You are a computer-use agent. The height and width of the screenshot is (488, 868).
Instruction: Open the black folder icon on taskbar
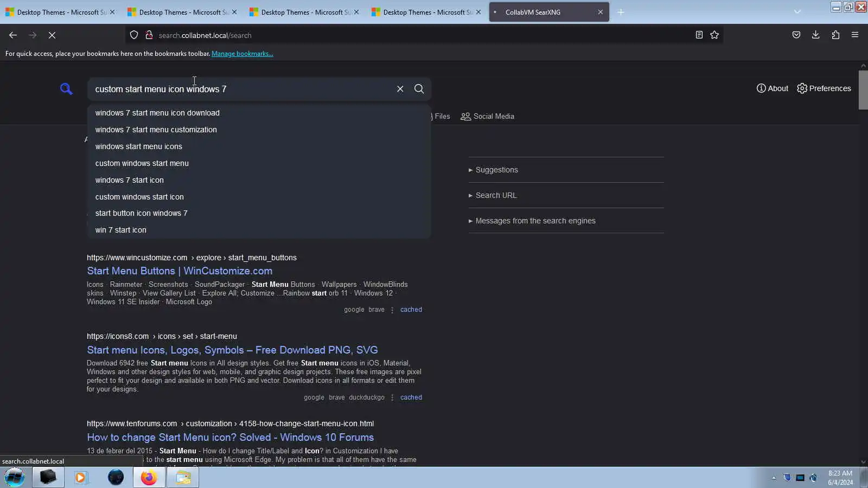48,478
